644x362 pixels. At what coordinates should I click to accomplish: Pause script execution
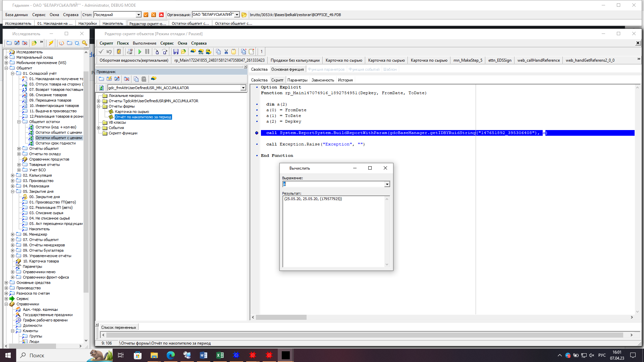tap(147, 52)
